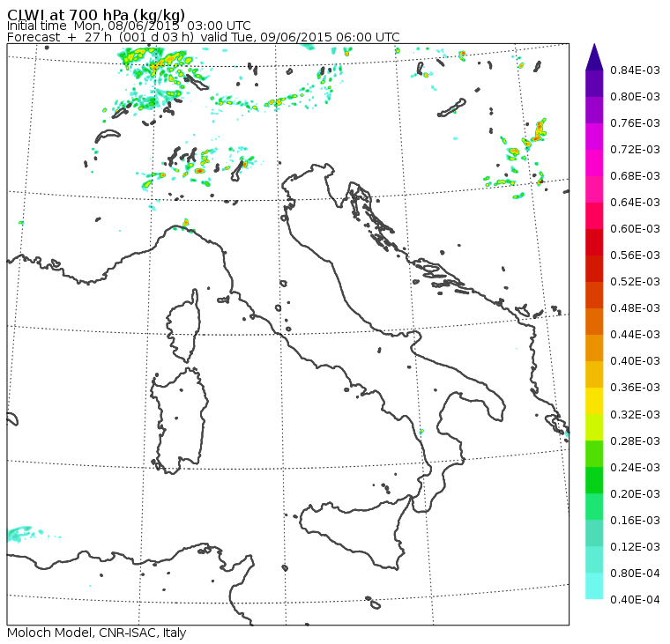Click the colorbar label 0.32E-03
The height and width of the screenshot is (644, 670).
635,415
